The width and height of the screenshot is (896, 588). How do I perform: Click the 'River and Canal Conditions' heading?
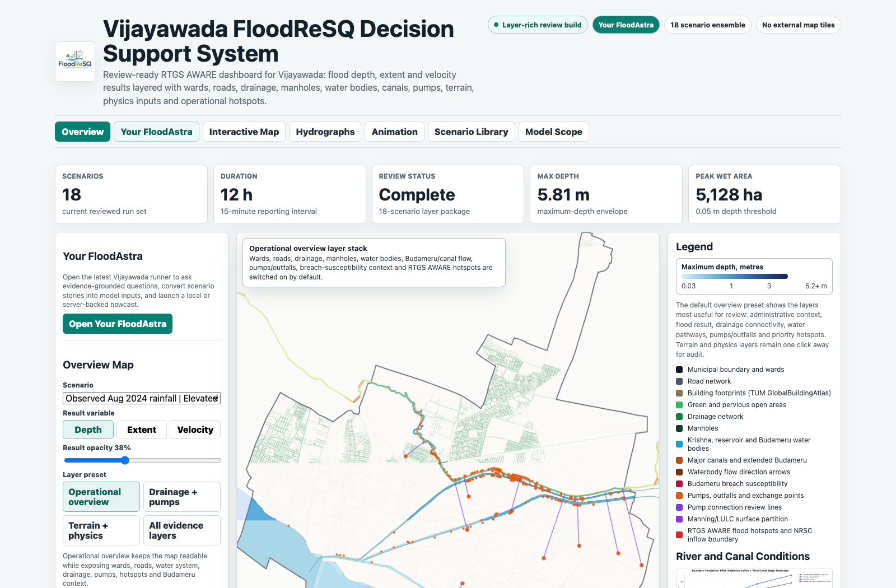(x=743, y=557)
